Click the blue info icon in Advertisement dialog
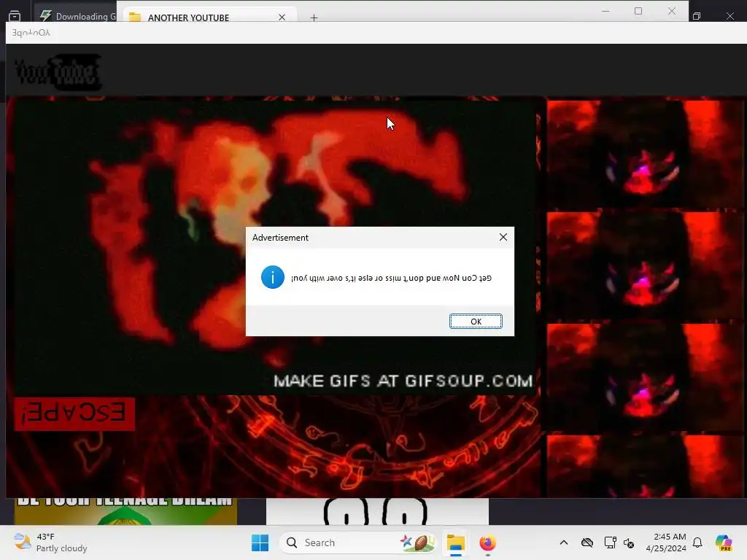The height and width of the screenshot is (560, 747). pos(273,277)
